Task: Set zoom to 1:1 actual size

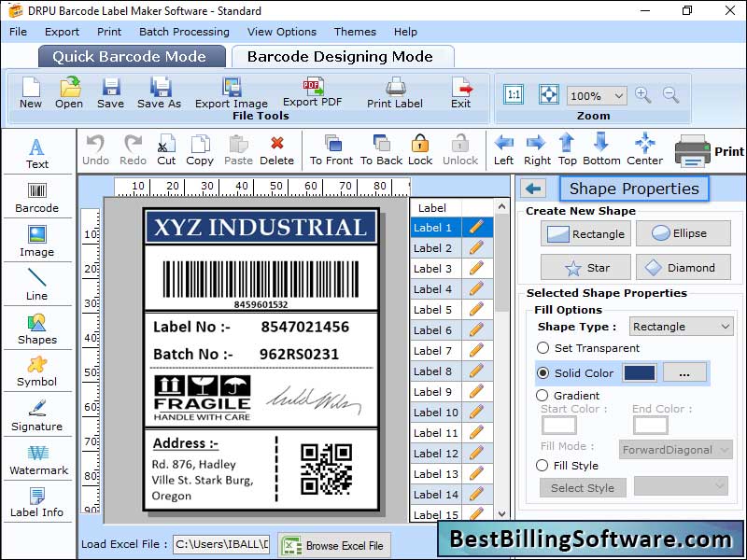Action: [x=514, y=94]
